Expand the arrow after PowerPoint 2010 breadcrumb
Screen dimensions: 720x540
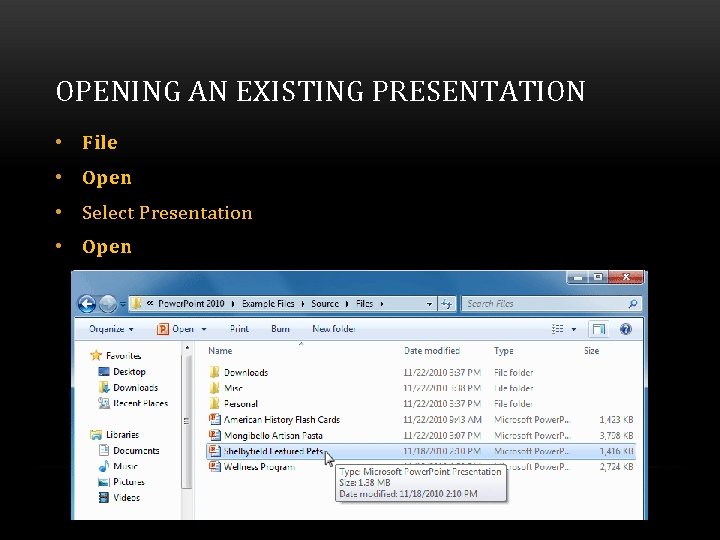pyautogui.click(x=233, y=304)
